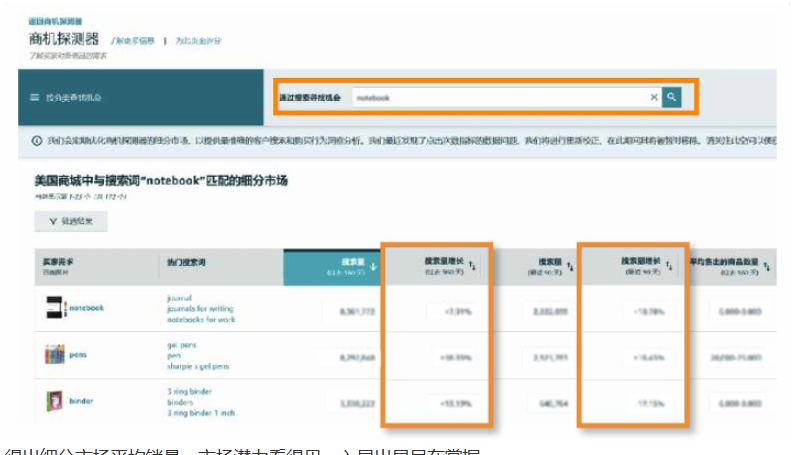Open the '3 ring binder' search term link
The width and height of the screenshot is (805, 455).
point(191,391)
